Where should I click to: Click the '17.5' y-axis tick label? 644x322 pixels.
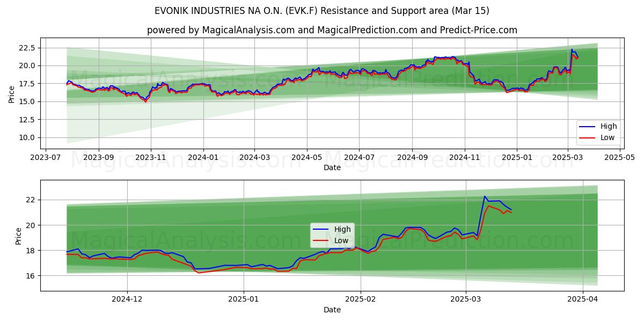pyautogui.click(x=27, y=84)
